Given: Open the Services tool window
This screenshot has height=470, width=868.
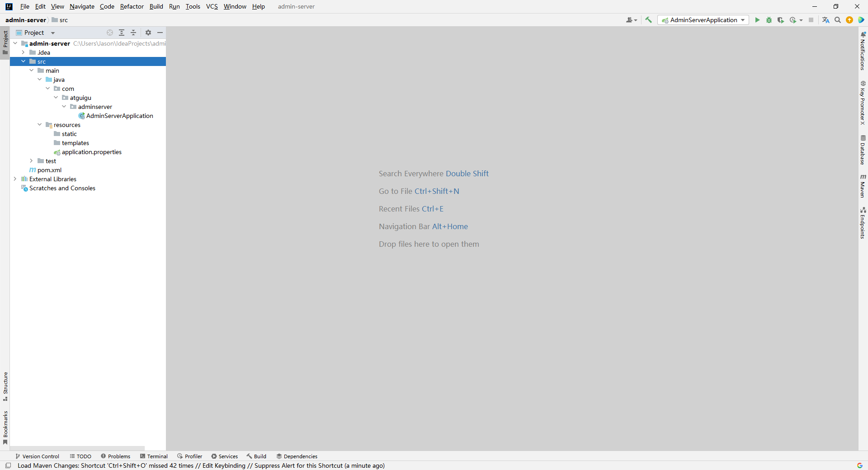Looking at the screenshot, I should pos(225,456).
